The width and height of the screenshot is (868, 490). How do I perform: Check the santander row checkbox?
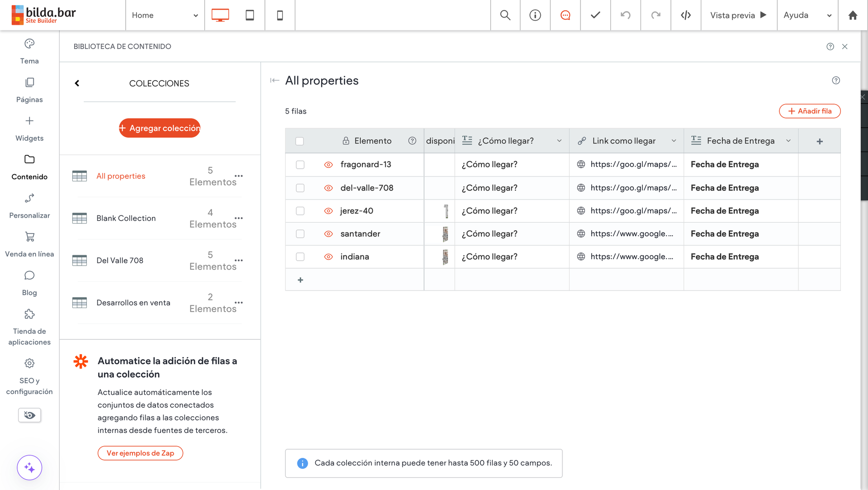point(300,234)
